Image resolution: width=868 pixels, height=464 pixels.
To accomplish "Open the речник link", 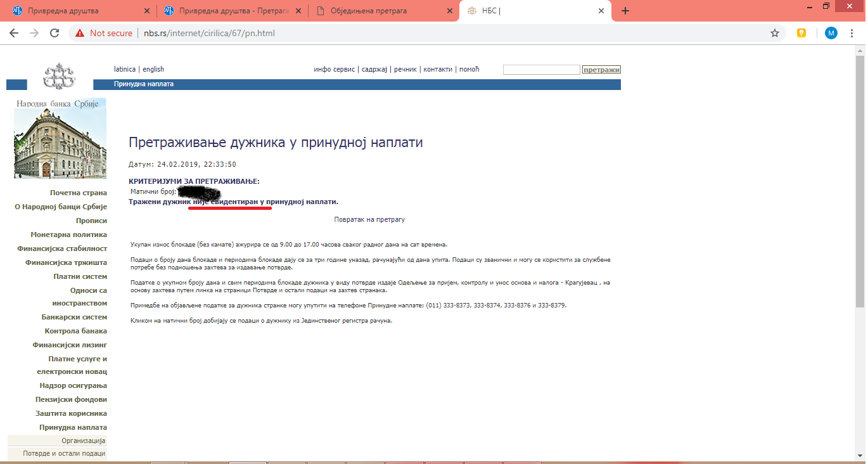I will (405, 69).
